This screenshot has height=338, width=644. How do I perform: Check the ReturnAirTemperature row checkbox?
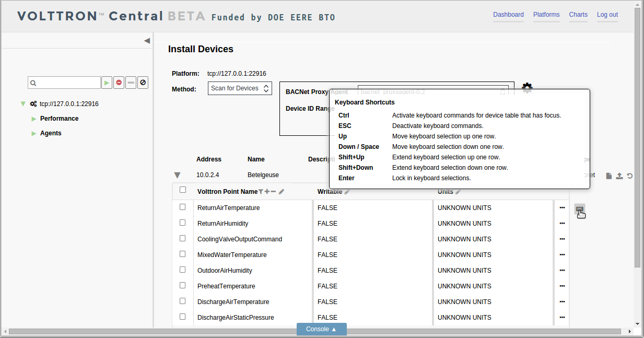[x=183, y=207]
